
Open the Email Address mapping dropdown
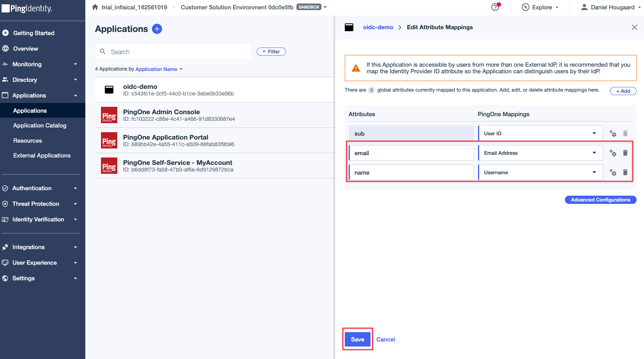540,153
